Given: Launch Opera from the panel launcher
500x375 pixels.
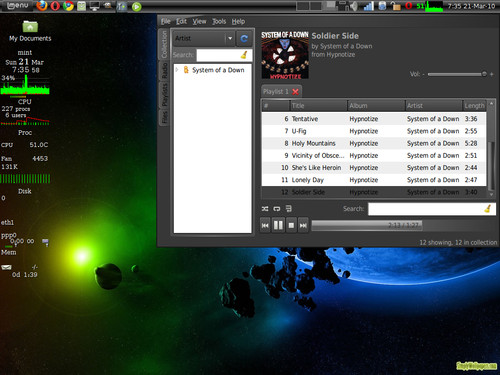Looking at the screenshot, I should tap(55, 6).
